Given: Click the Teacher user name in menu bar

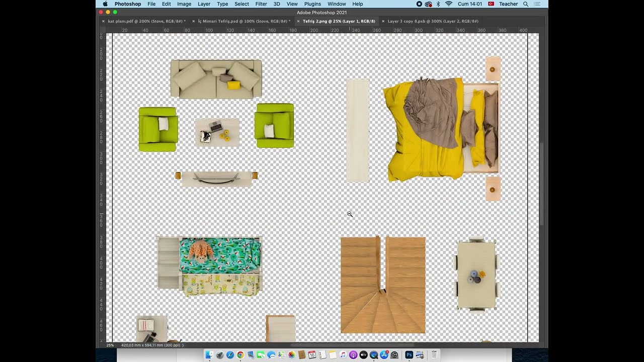Looking at the screenshot, I should pos(508,4).
